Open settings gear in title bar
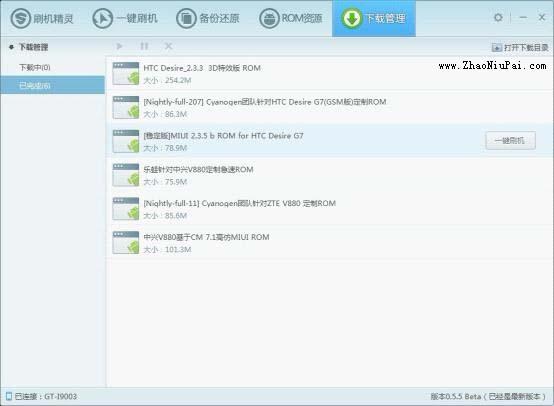 click(498, 17)
